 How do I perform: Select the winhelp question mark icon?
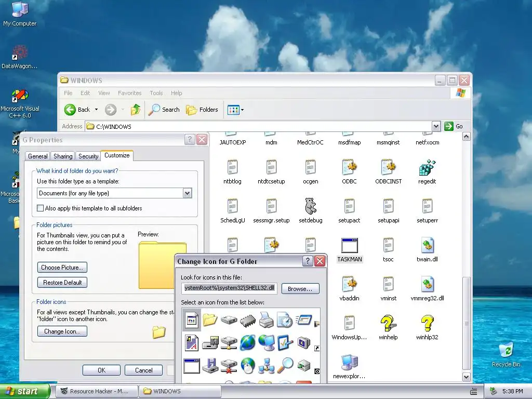coord(388,328)
